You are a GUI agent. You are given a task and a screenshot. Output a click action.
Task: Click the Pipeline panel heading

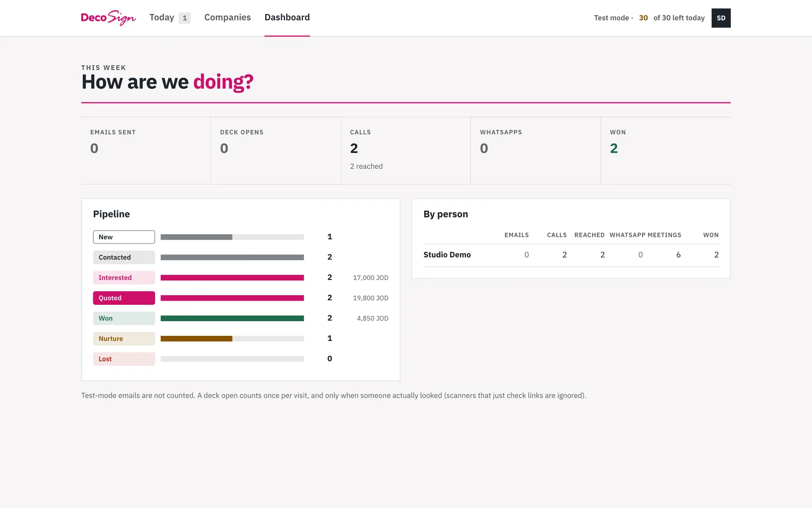coord(111,214)
